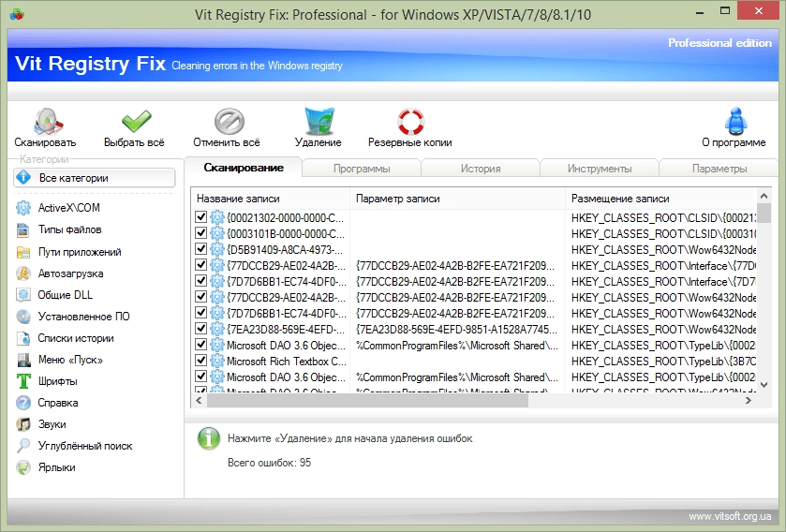Select the Списки истории icon

click(23, 338)
